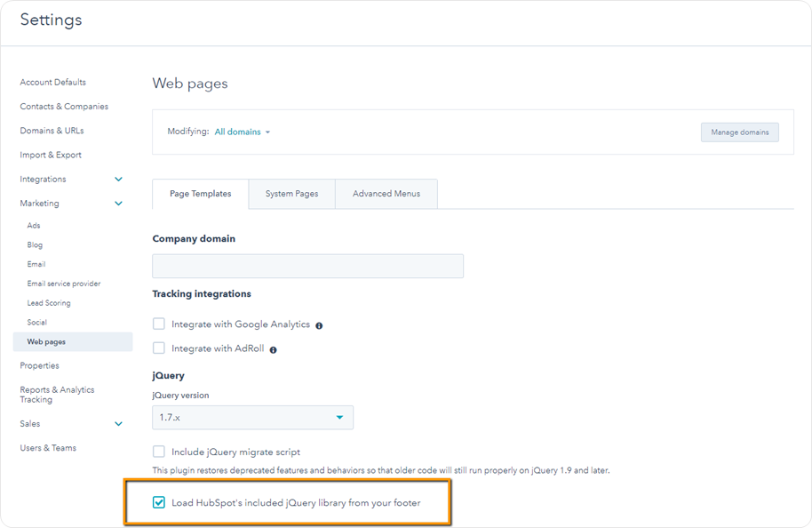The width and height of the screenshot is (812, 528).
Task: Select the Page Templates tab
Action: [201, 194]
